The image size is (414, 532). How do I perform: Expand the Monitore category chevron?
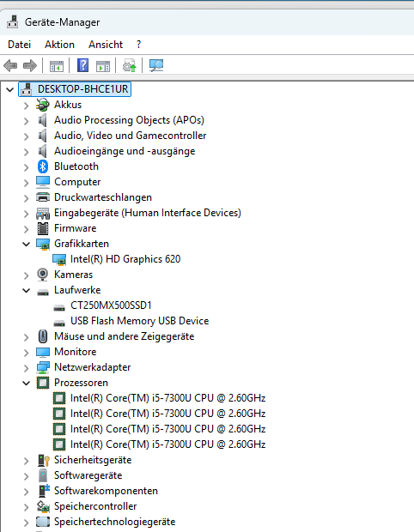pos(26,353)
